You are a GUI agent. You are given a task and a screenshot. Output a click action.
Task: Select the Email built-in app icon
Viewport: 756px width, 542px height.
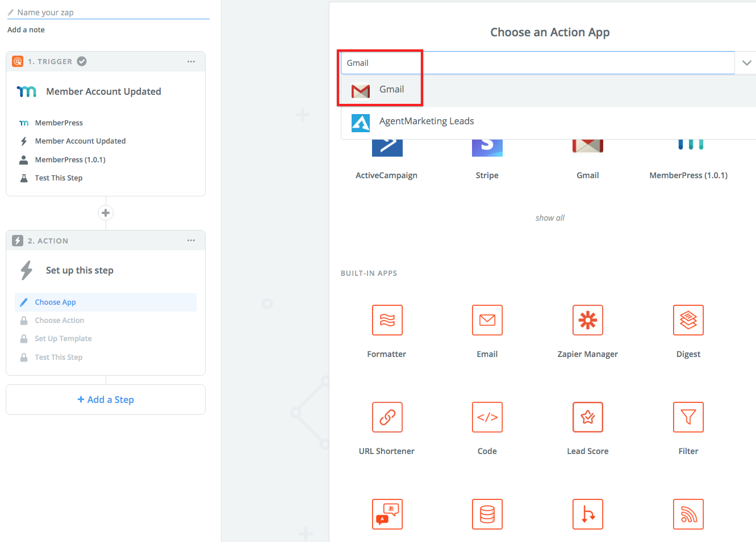[487, 320]
